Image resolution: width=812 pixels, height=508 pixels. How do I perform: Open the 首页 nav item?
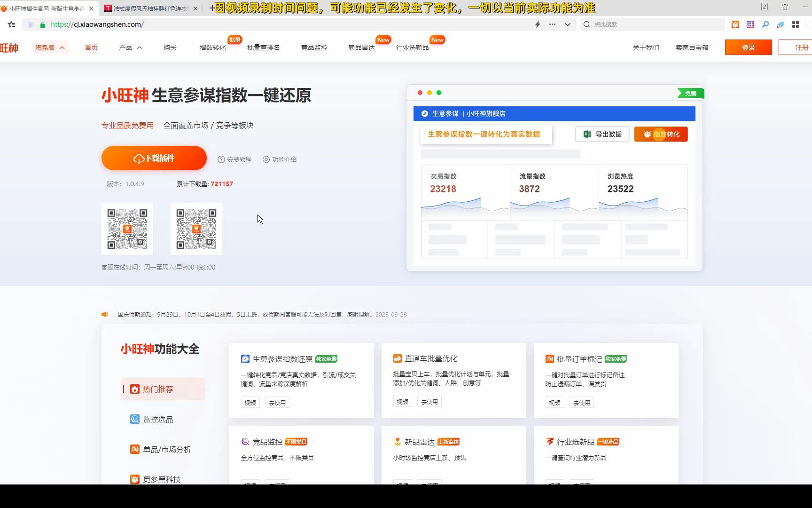coord(91,48)
